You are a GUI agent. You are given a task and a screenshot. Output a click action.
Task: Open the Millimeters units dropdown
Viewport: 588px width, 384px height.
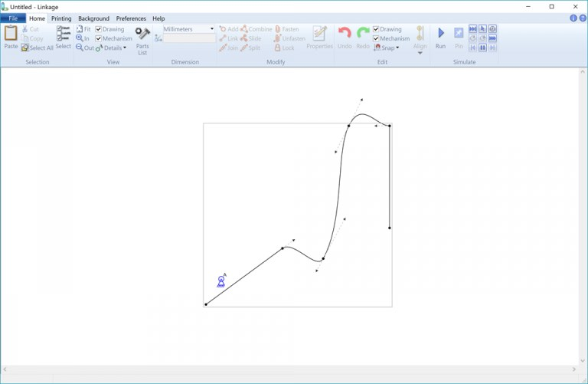189,29
